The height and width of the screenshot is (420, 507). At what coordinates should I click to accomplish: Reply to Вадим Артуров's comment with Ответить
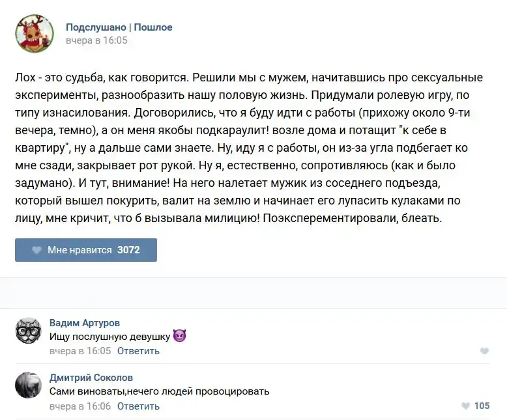point(139,351)
